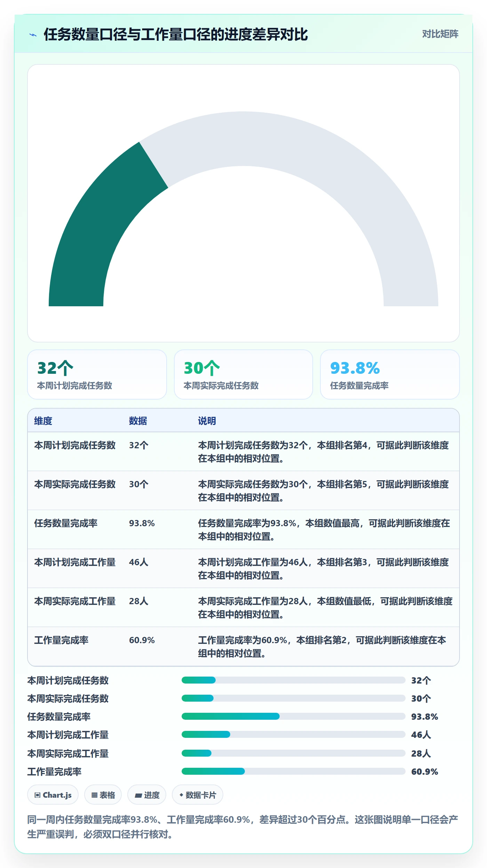Click progress bar for 任务数量完成率
Screen dimensions: 487x868
[293, 716]
